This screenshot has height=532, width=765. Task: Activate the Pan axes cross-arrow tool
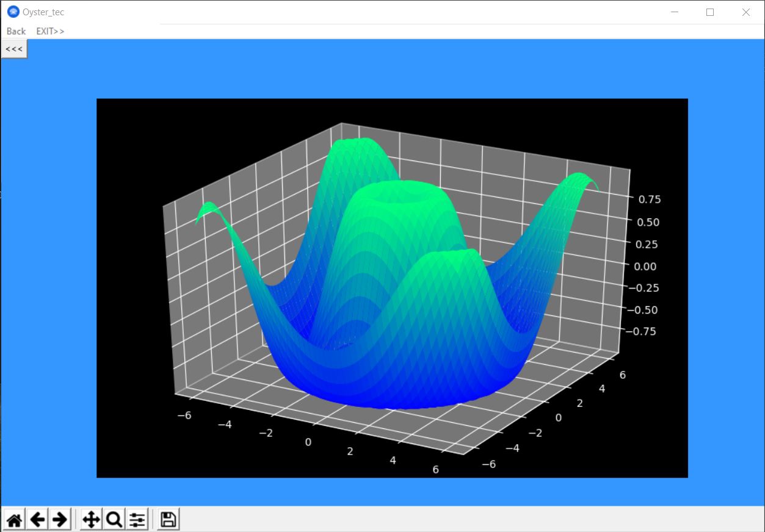click(x=91, y=520)
